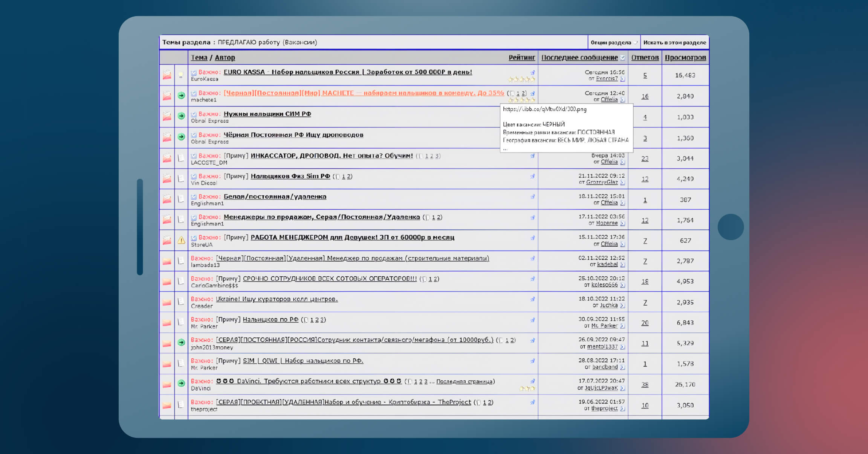Click the star rating on the DaVinci thread
This screenshot has height=454, width=868.
click(527, 388)
